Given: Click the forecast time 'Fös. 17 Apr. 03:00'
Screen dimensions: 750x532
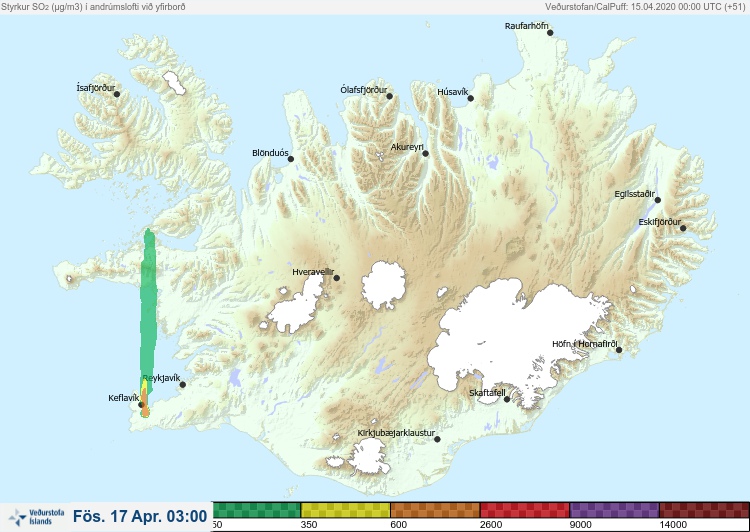Looking at the screenshot, I should click(140, 516).
